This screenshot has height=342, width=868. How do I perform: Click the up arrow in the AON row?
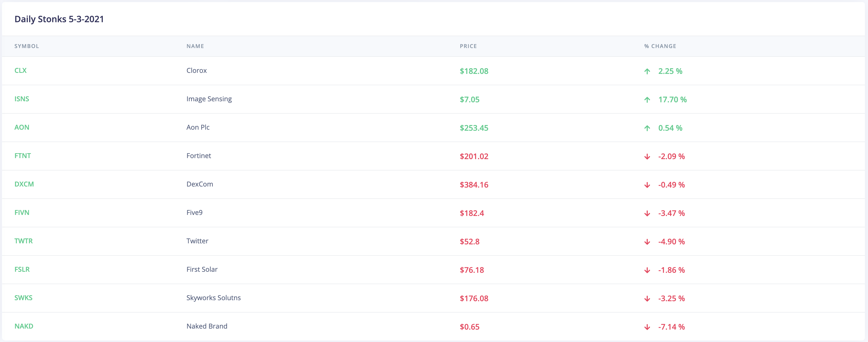(x=647, y=128)
